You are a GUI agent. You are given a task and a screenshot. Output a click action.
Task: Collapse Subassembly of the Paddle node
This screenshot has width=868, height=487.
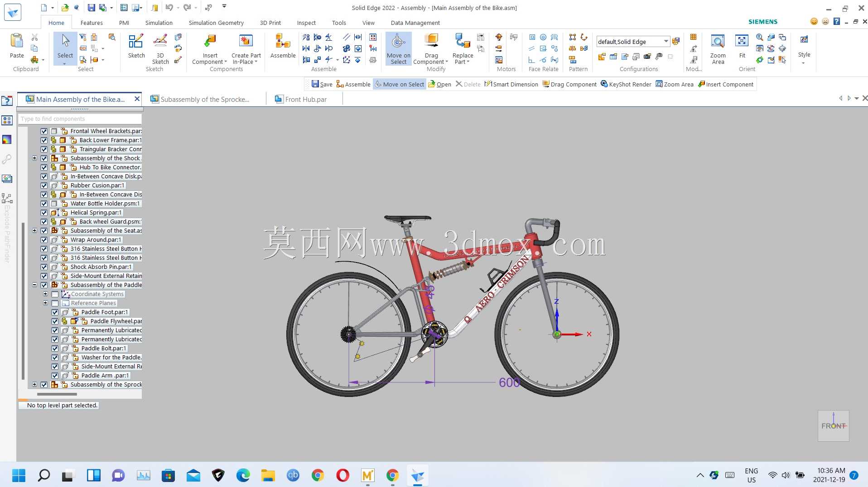coord(34,285)
